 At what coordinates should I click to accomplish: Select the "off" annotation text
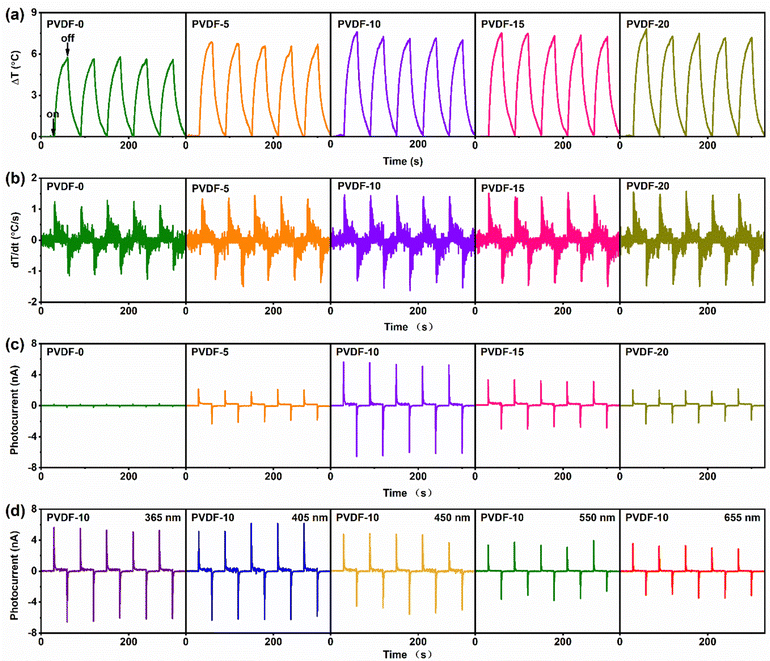[x=68, y=38]
